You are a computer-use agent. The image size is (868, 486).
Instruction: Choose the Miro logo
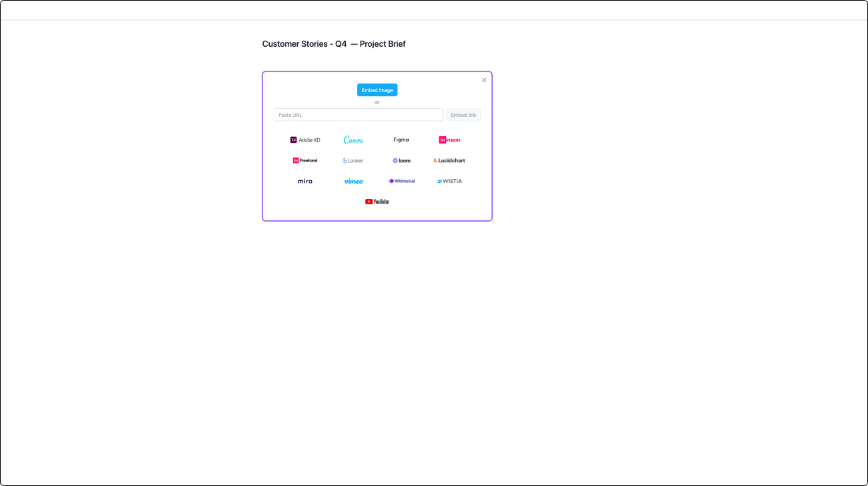click(305, 181)
